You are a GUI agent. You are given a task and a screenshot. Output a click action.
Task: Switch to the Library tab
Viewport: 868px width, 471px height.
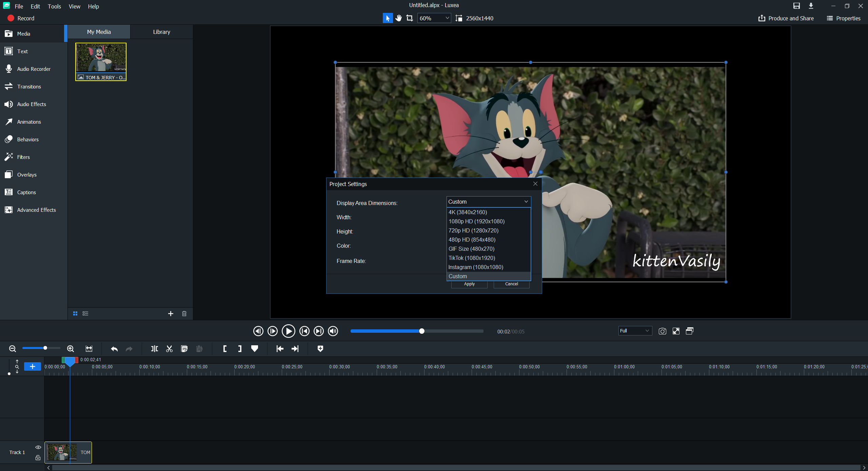161,32
